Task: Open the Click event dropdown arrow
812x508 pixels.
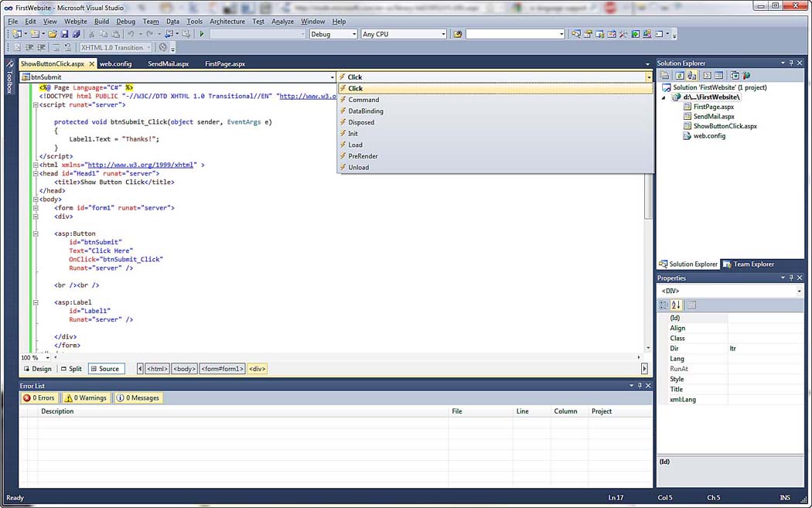Action: (649, 77)
